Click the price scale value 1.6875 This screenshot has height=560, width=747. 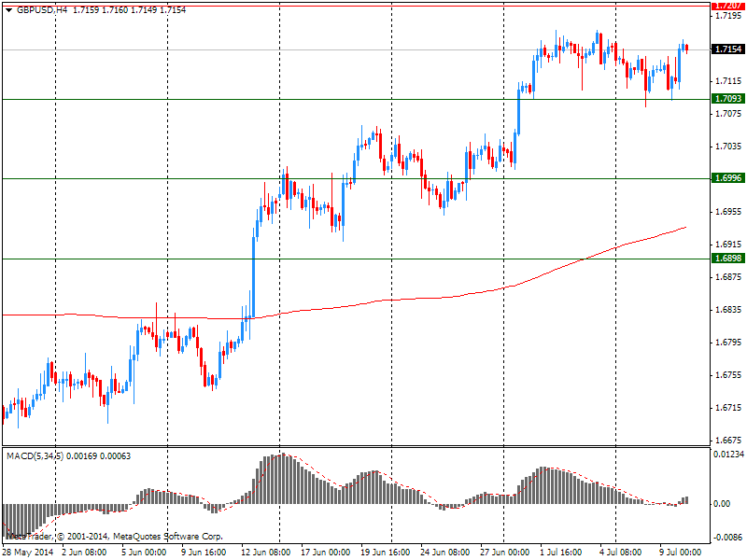coord(728,277)
